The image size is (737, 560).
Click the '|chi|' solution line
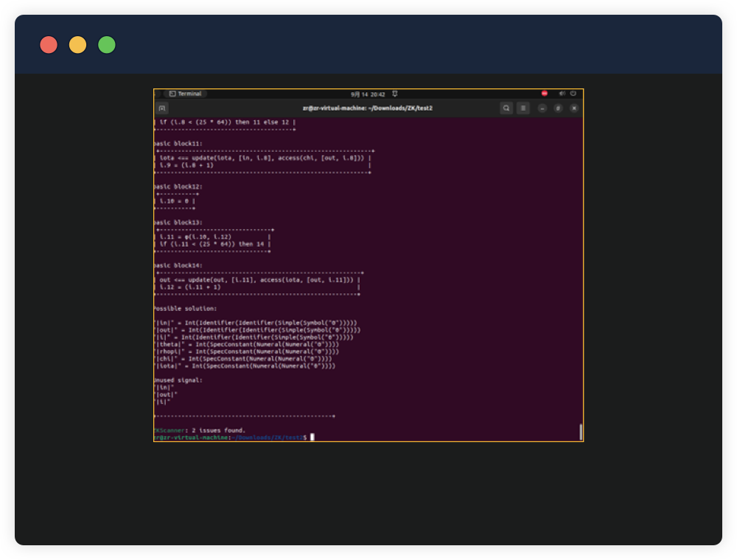[242, 358]
